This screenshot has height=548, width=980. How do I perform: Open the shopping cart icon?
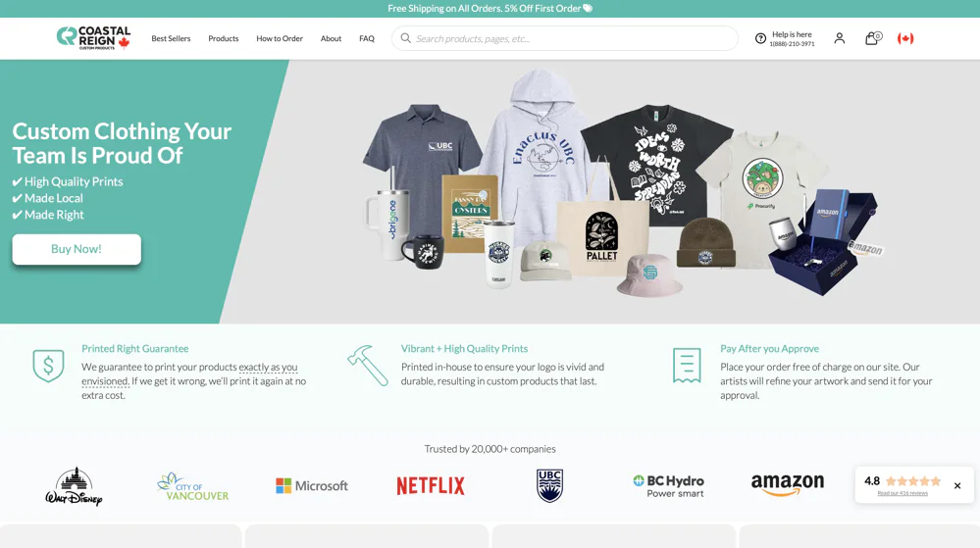[x=872, y=38]
